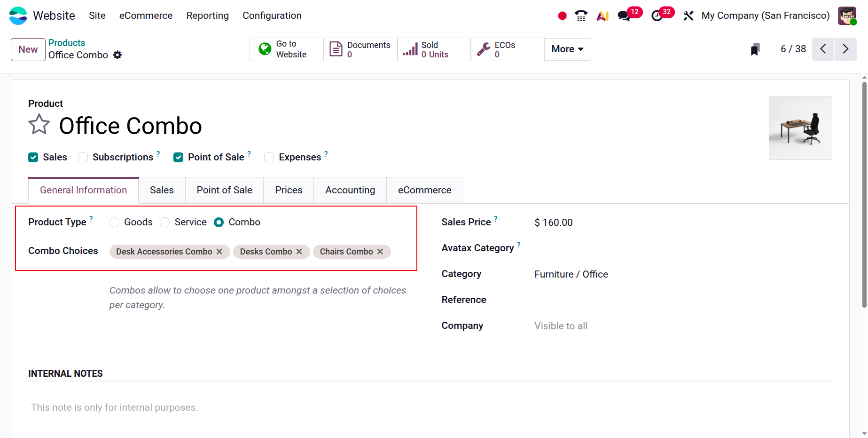Viewport: 868px width, 438px height.
Task: Open the activities clock icon
Action: [657, 16]
